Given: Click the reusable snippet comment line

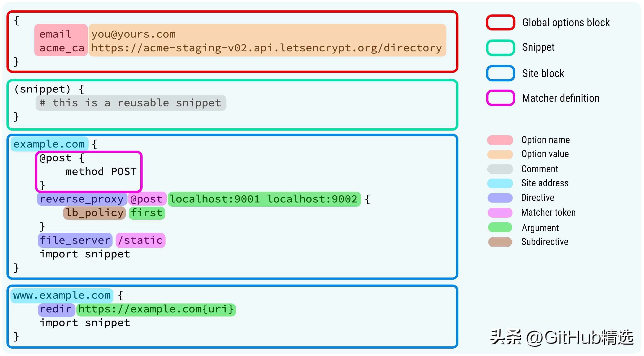Looking at the screenshot, I should tap(131, 103).
